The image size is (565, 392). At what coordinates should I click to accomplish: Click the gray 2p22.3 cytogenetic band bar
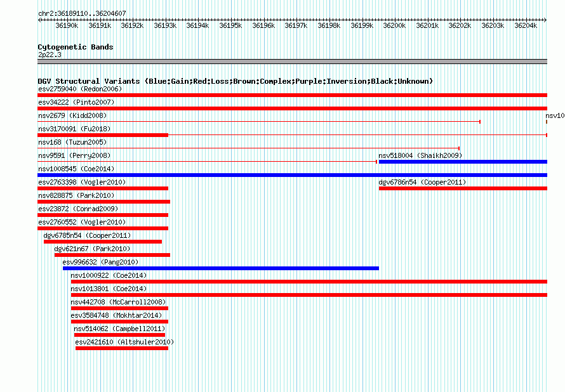tap(292, 62)
